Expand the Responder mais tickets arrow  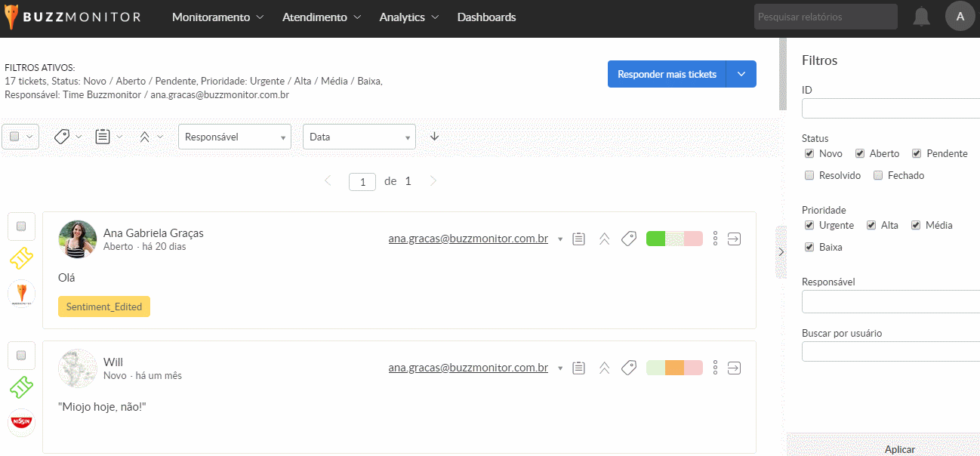click(x=741, y=74)
